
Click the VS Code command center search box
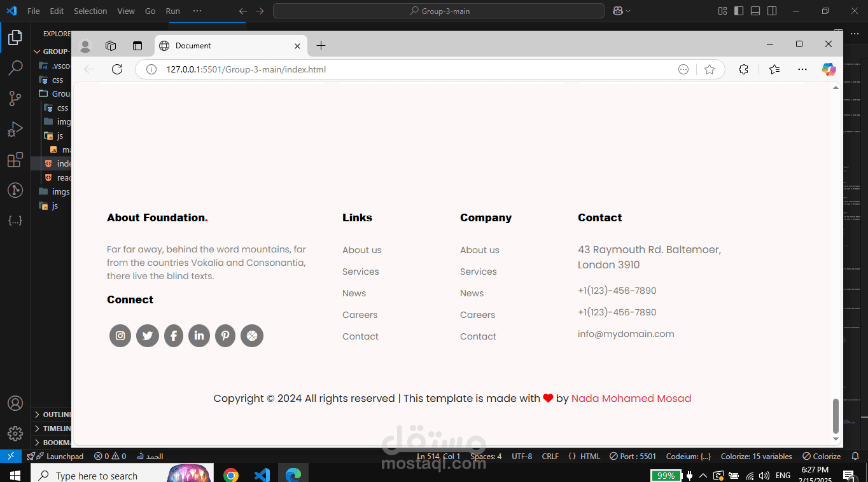tap(438, 11)
